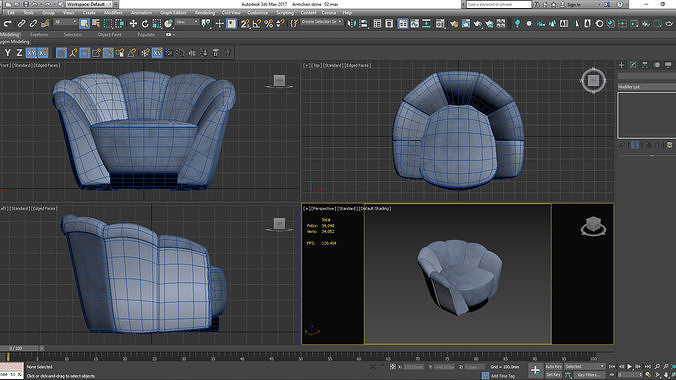676x380 pixels.
Task: Switch to the Object Paint ribbon tab
Action: [110, 35]
